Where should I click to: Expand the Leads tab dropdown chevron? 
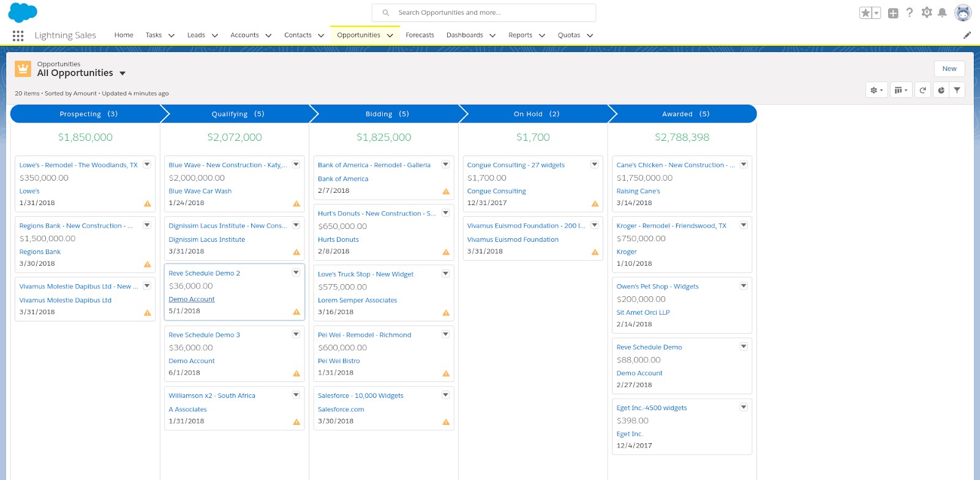coord(215,36)
